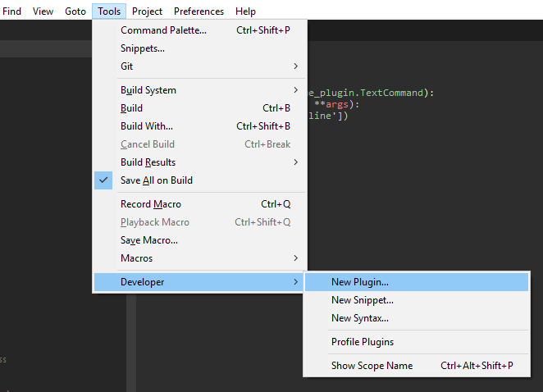Click New Plugin... in Developer submenu
The image size is (543, 392).
point(360,282)
